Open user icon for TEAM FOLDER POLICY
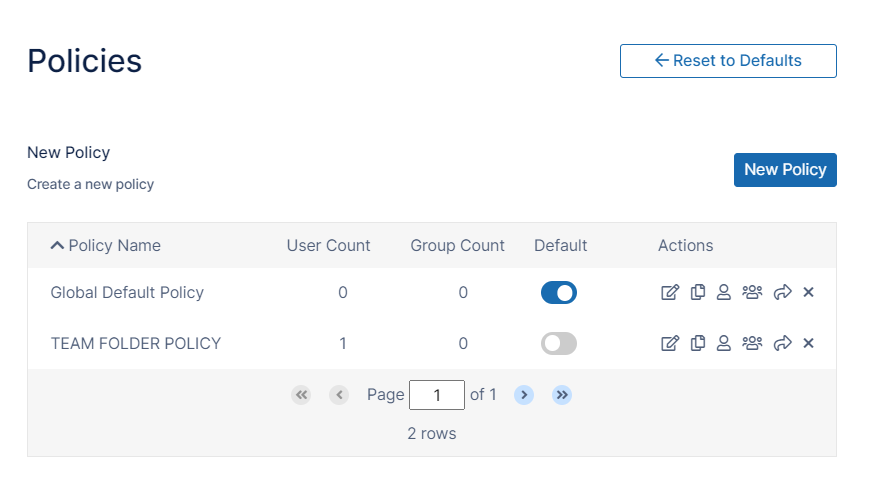Screen dimensions: 878x484 click(724, 343)
